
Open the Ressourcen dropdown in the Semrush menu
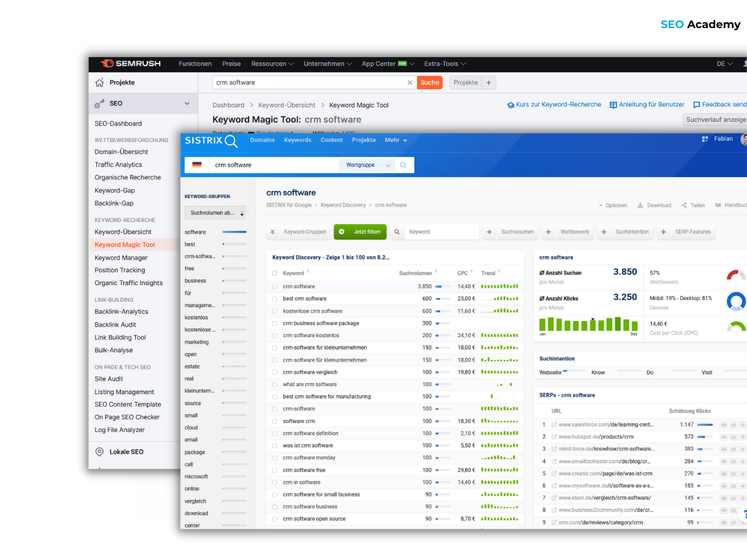[x=272, y=64]
